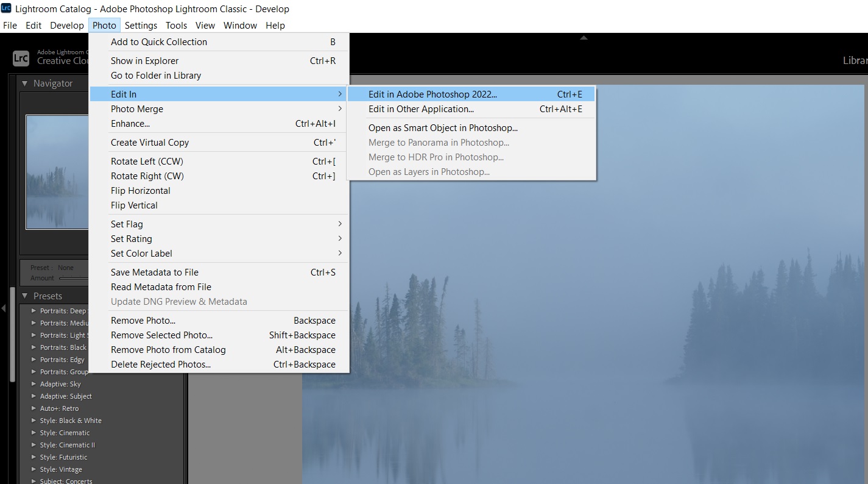Choose Open as Smart Object in Photoshop
868x484 pixels.
[x=443, y=128]
